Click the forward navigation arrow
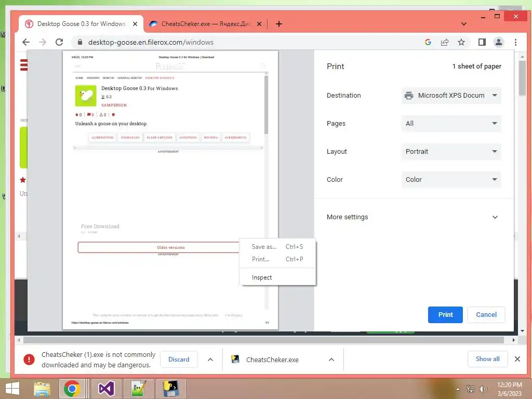Image resolution: width=532 pixels, height=399 pixels. 43,42
